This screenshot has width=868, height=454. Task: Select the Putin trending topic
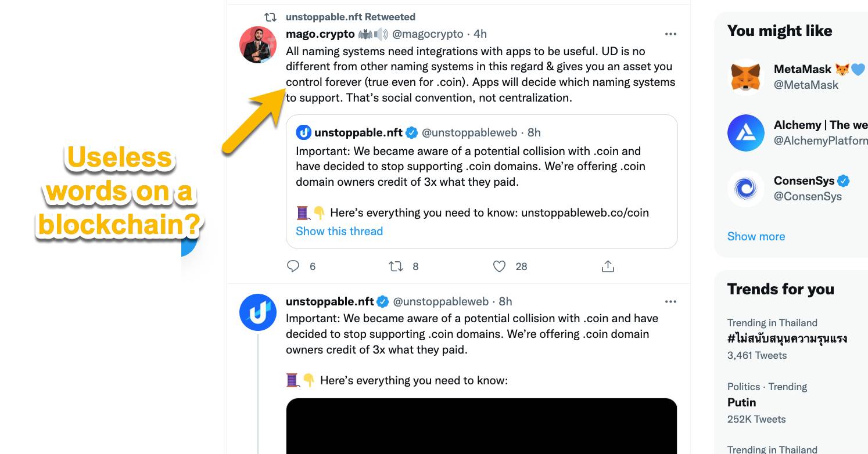click(x=741, y=402)
